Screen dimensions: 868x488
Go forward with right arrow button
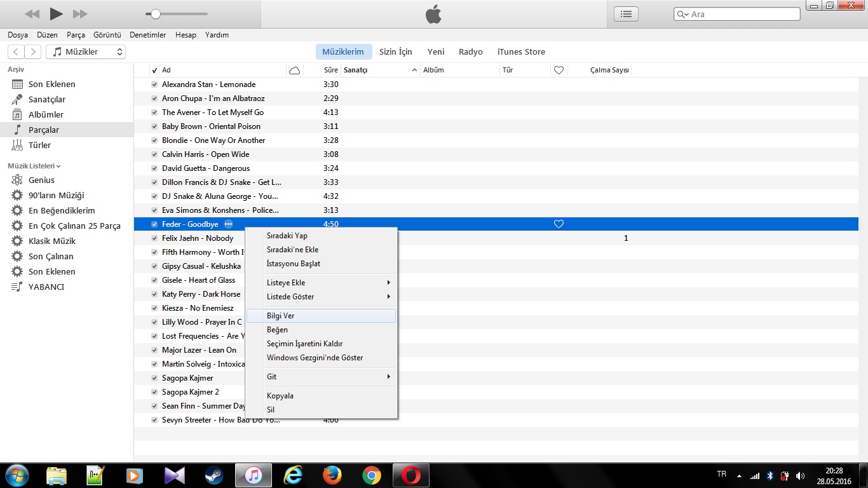pos(33,52)
